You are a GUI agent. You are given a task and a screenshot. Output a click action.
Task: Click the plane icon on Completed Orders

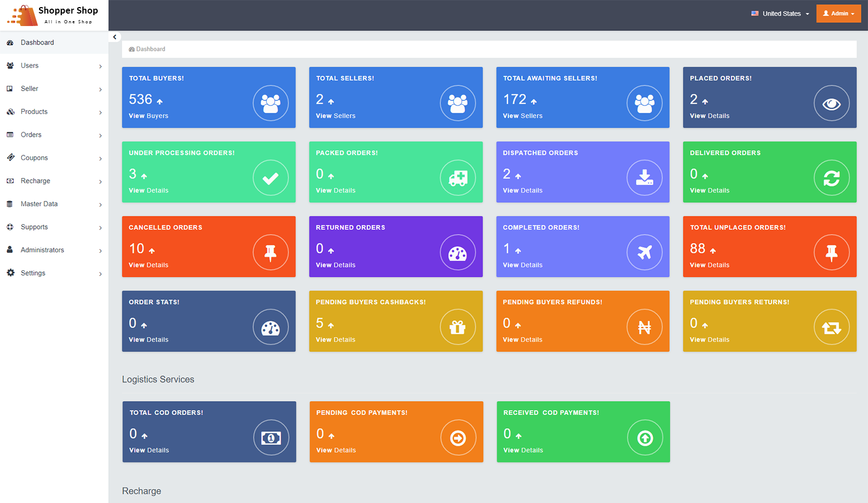[644, 252]
